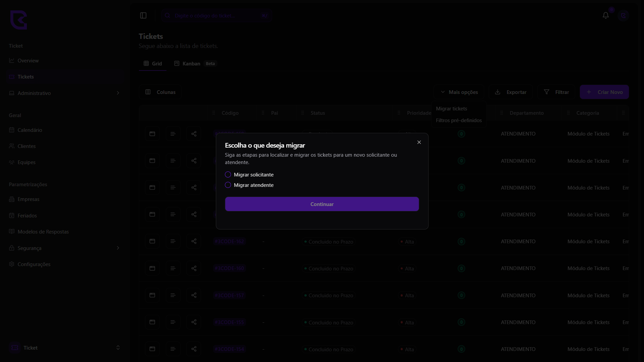The width and height of the screenshot is (644, 362).
Task: Expand the Segurança section
Action: point(64,248)
